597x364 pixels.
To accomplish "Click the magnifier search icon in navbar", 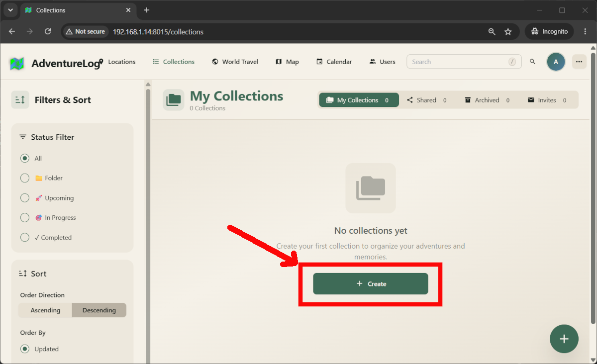I will coord(532,62).
